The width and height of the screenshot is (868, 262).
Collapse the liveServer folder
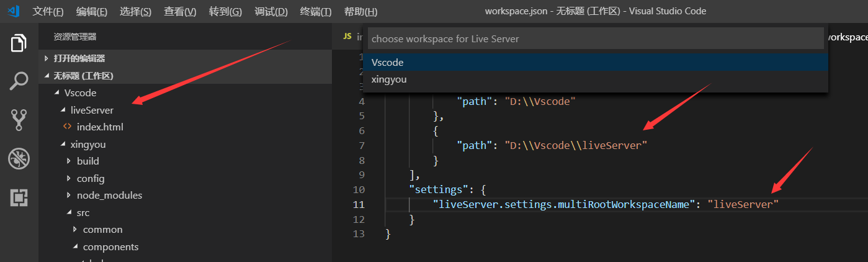point(185,110)
